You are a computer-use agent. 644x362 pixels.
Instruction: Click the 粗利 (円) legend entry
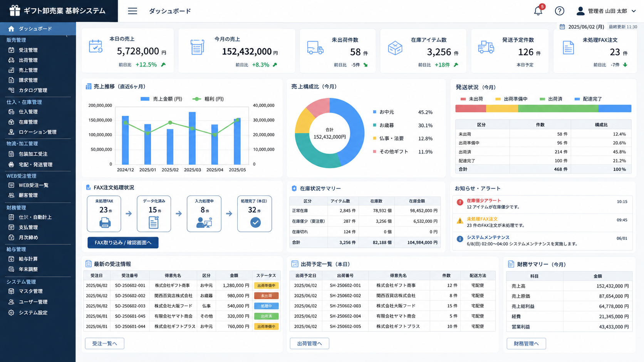tap(208, 99)
